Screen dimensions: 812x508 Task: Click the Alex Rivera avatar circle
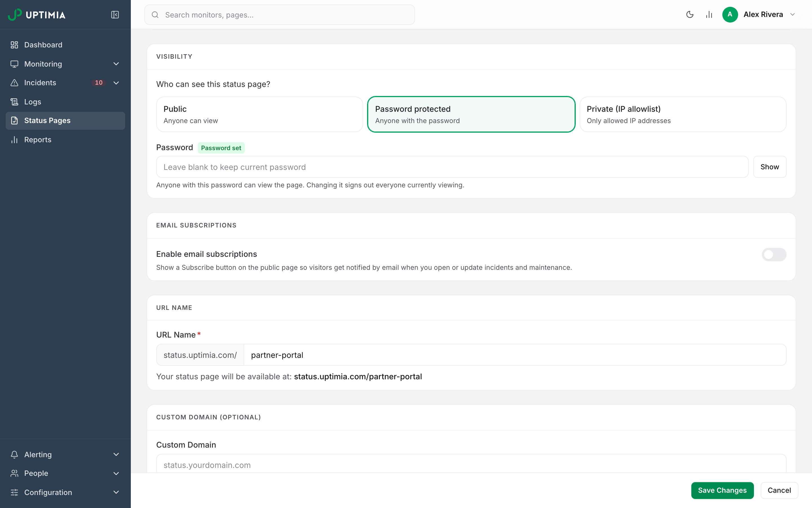[x=730, y=14]
